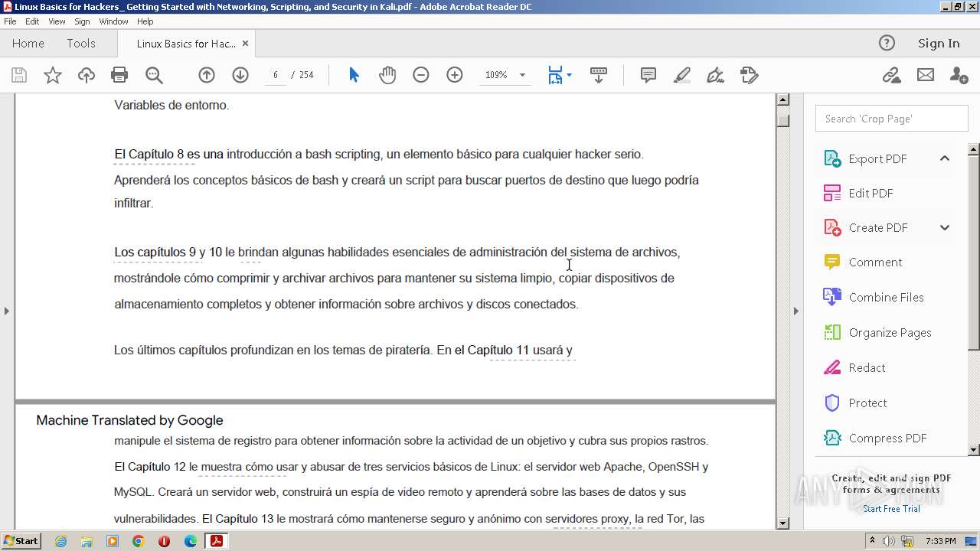This screenshot has height=551, width=980.
Task: Open the scrolling read mode icon
Action: click(599, 75)
